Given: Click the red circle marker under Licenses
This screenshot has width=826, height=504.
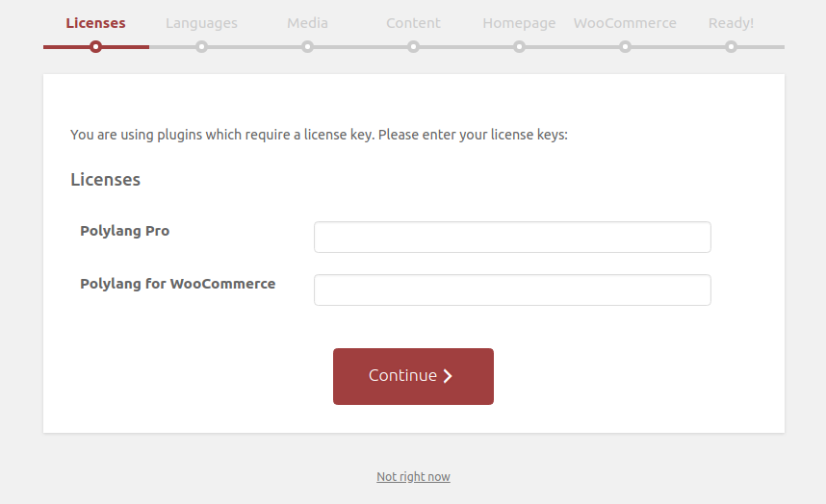Looking at the screenshot, I should click(x=95, y=47).
